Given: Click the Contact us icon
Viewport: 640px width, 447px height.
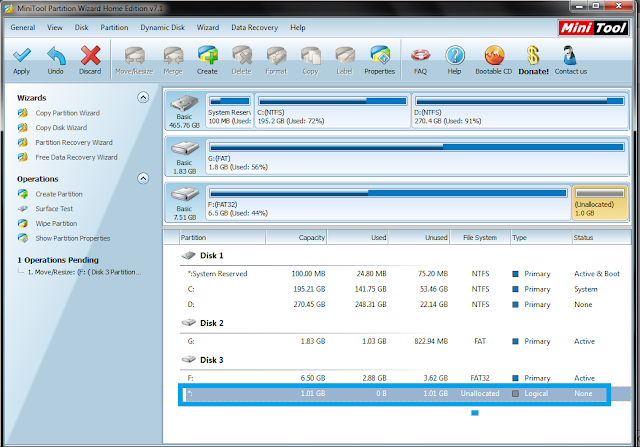Looking at the screenshot, I should (x=570, y=55).
